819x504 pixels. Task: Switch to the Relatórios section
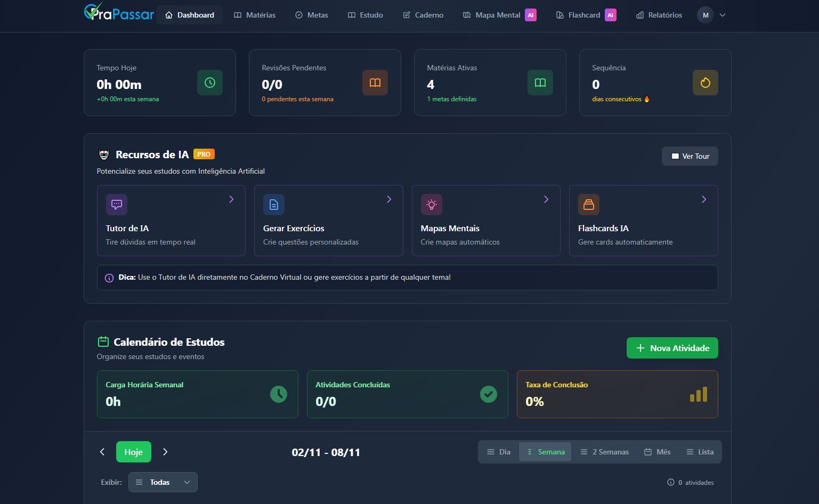coord(658,15)
